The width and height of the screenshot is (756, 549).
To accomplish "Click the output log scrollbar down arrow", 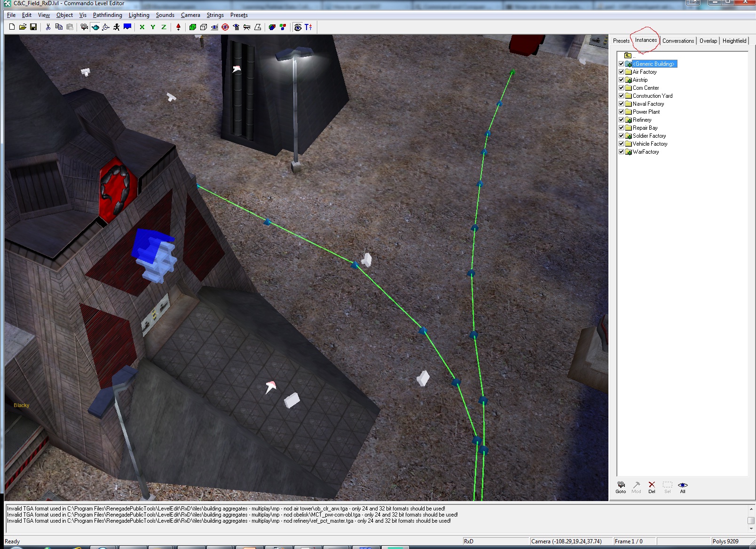I will pyautogui.click(x=751, y=529).
